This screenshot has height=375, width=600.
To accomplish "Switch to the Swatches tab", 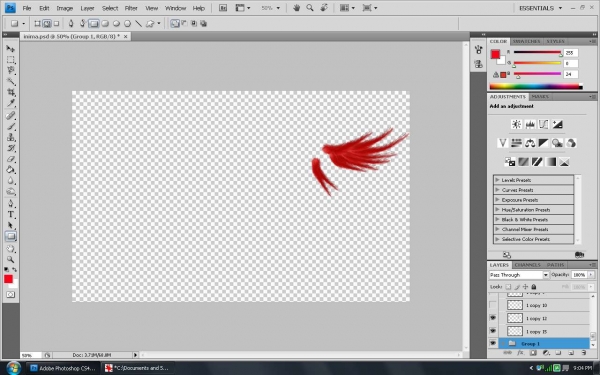I will click(x=526, y=41).
